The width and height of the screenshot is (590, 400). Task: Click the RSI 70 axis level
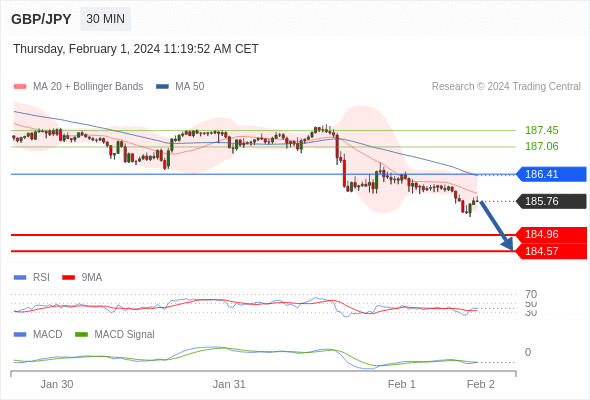pyautogui.click(x=531, y=294)
